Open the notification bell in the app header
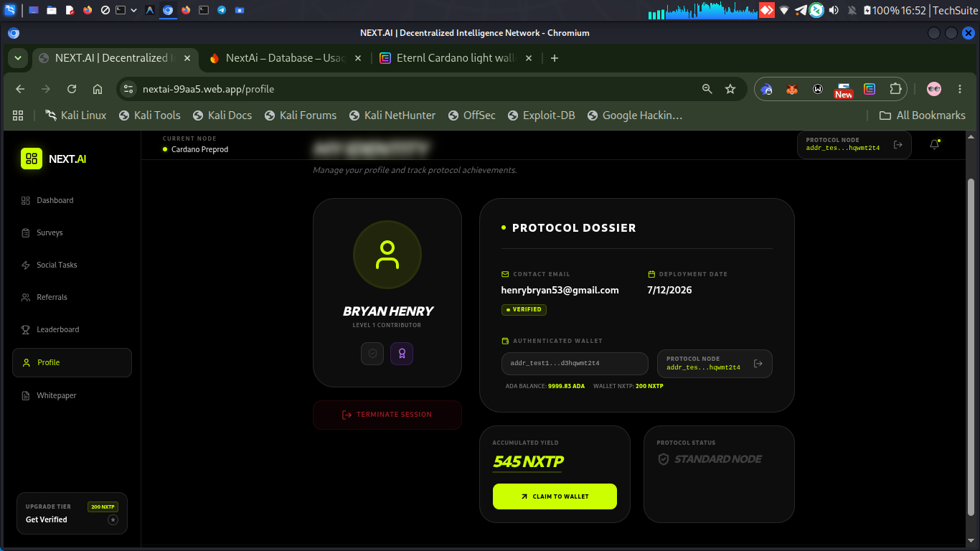The height and width of the screenshot is (551, 980). coord(934,144)
